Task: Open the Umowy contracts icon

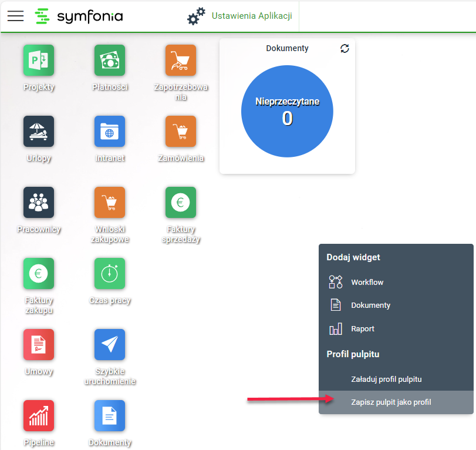Action: click(x=39, y=345)
